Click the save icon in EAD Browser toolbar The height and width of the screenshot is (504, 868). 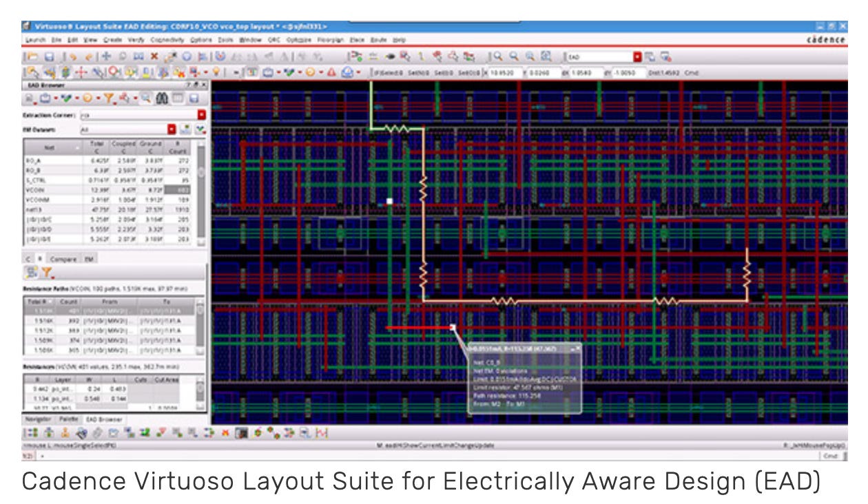(195, 98)
